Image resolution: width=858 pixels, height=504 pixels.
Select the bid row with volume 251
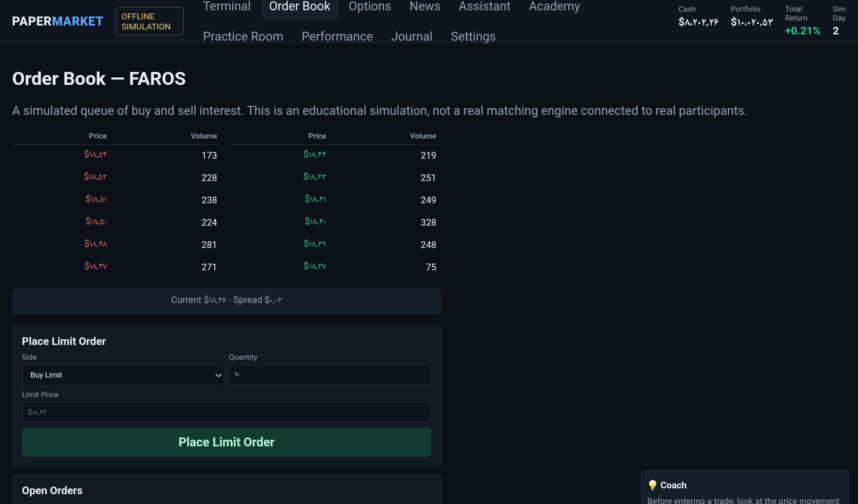pyautogui.click(x=336, y=177)
